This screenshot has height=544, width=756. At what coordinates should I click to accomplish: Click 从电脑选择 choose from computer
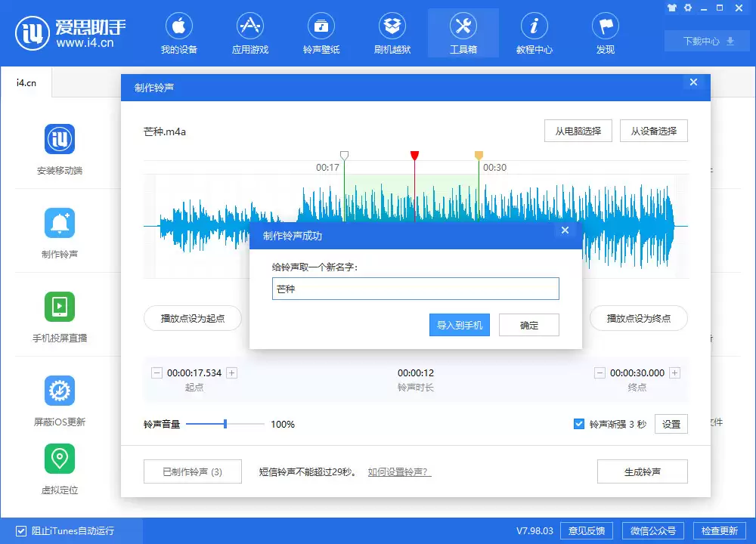click(578, 131)
